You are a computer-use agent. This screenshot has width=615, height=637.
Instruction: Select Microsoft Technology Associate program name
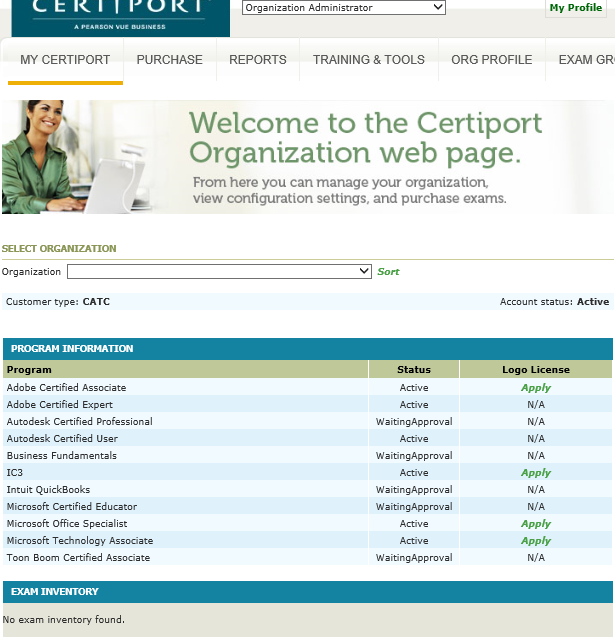[80, 541]
